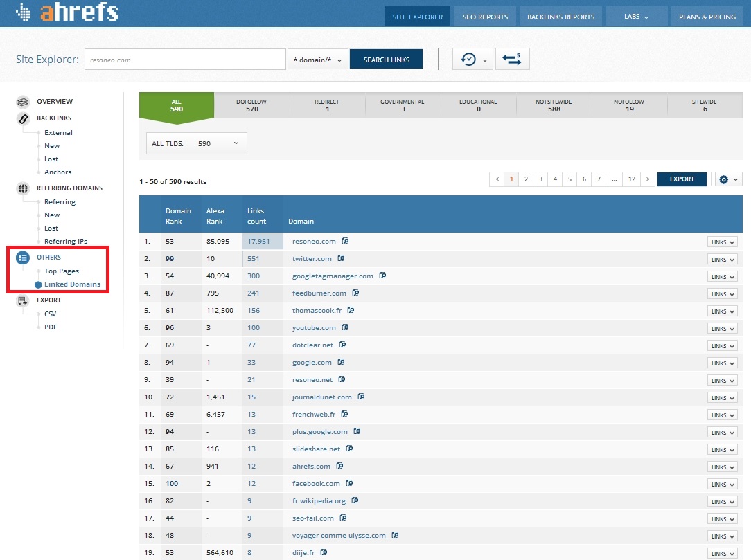Click the CSV export sidebar link
Image resolution: width=751 pixels, height=560 pixels.
51,314
